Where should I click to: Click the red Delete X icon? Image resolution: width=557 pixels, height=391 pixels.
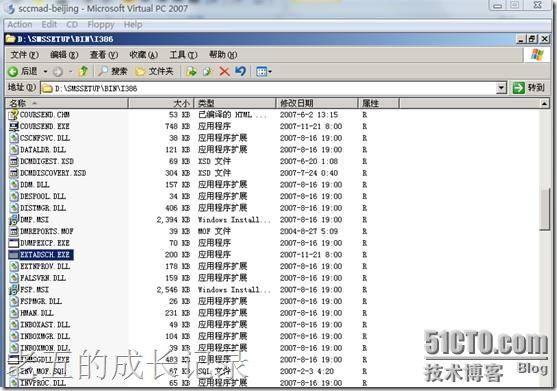[x=225, y=72]
